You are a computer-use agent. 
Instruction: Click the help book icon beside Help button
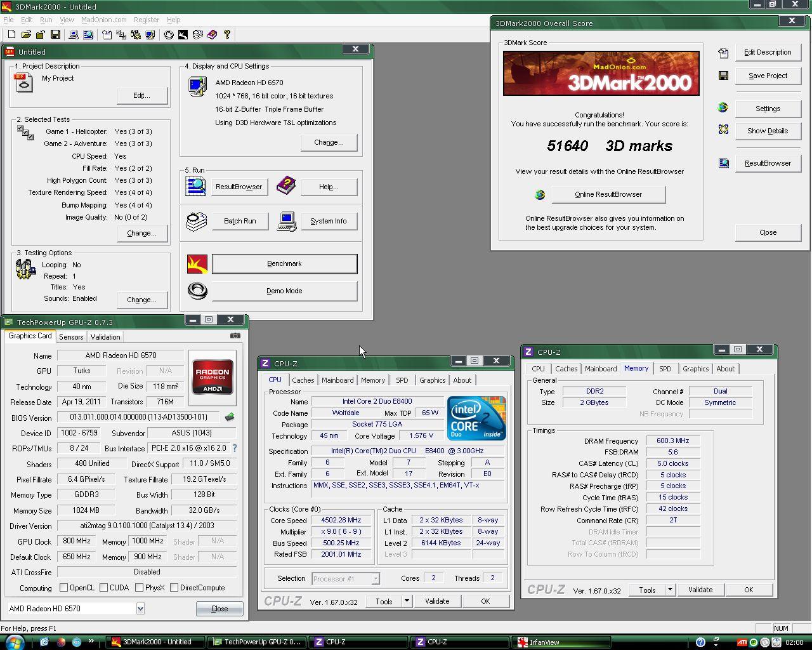click(286, 186)
